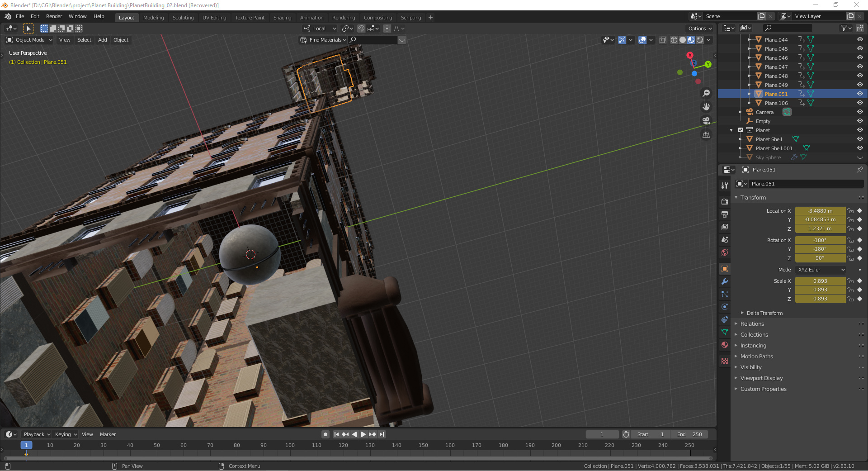
Task: Open the Texture properties checker icon
Action: pyautogui.click(x=725, y=361)
